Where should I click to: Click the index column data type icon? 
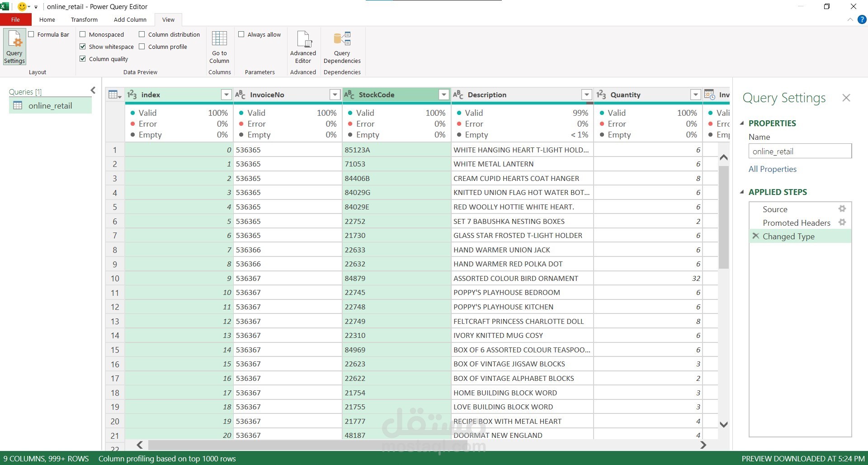(132, 95)
